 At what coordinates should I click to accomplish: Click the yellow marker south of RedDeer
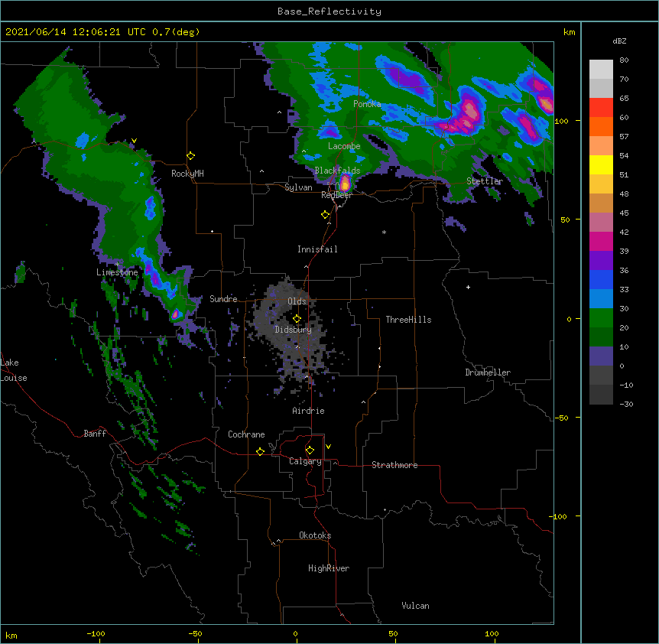click(x=326, y=215)
